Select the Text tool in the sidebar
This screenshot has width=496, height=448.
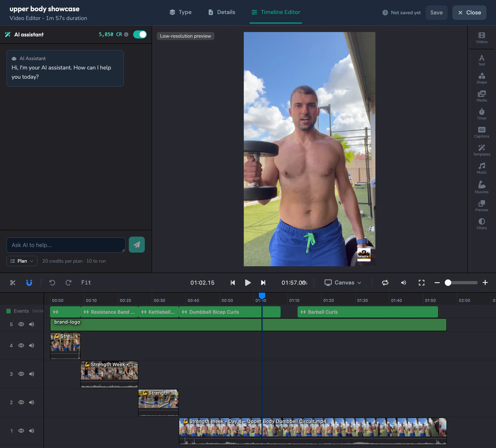pos(482,60)
